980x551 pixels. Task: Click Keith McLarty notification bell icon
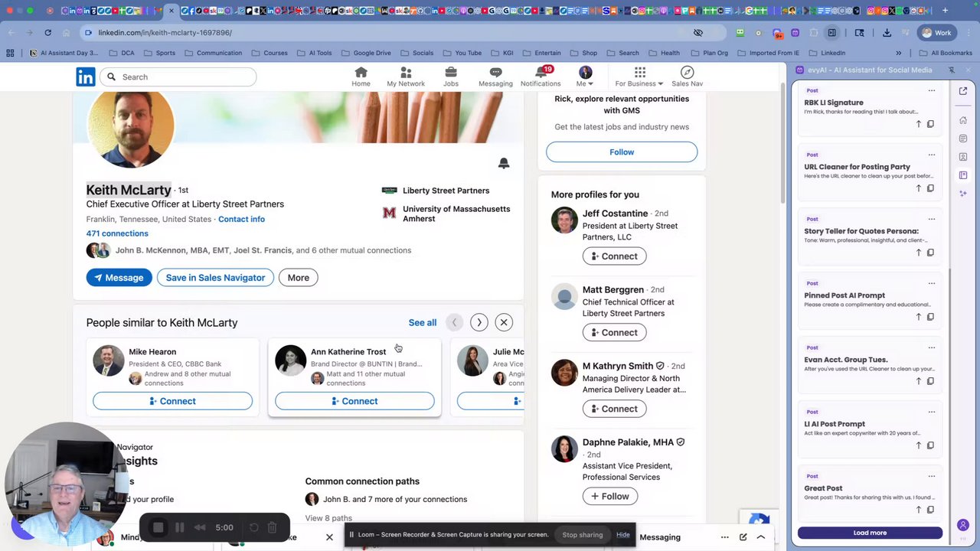pyautogui.click(x=504, y=163)
